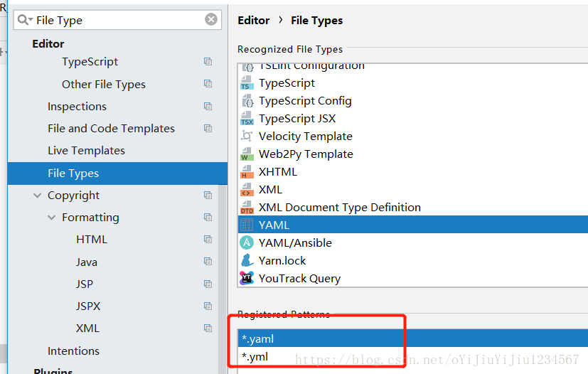The image size is (588, 374).
Task: Select the *.yaml registered pattern
Action: pyautogui.click(x=257, y=339)
